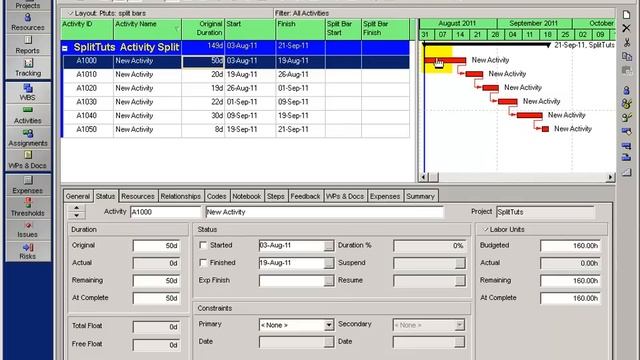Click the Assign Roles icon
The height and width of the screenshot is (360, 640).
coord(627,118)
